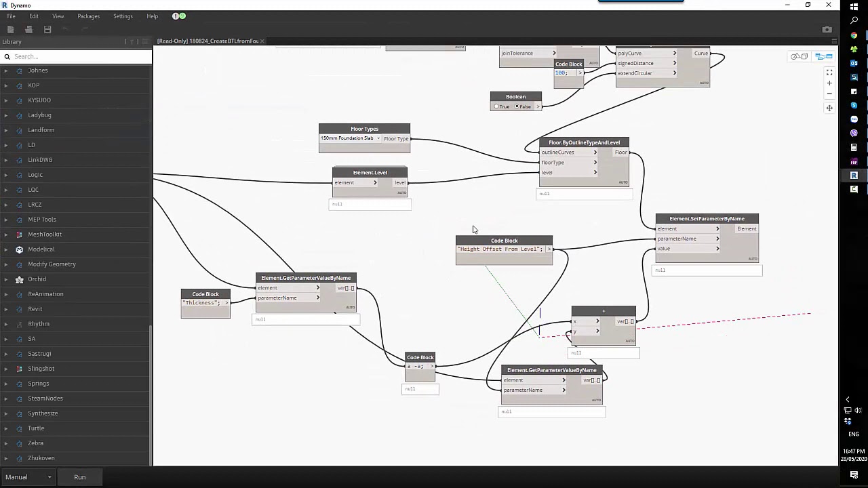This screenshot has height=488, width=868.
Task: Open the Floor Types dropdown list
Action: click(x=350, y=138)
